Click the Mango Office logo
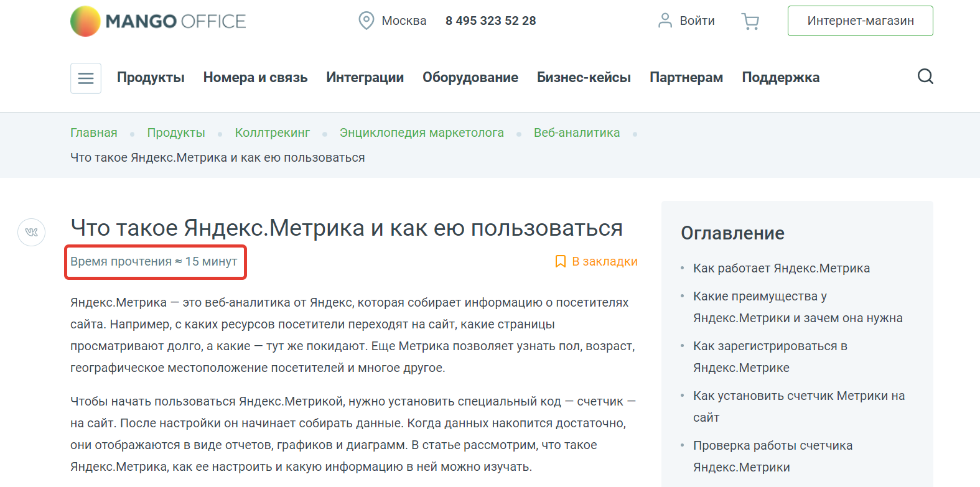The width and height of the screenshot is (980, 487). click(158, 21)
